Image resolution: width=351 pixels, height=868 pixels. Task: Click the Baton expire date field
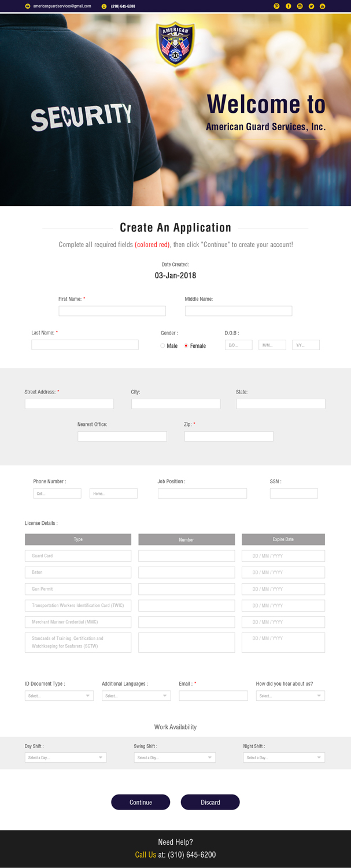[x=283, y=572]
